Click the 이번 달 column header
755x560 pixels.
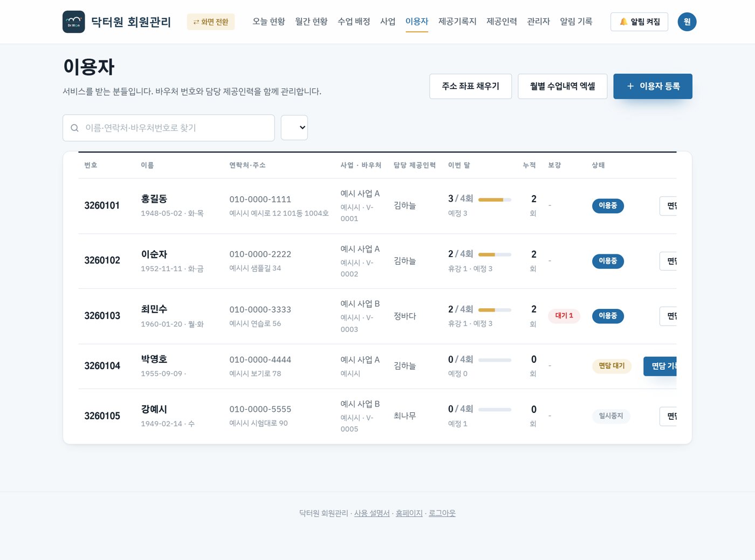[x=459, y=165]
